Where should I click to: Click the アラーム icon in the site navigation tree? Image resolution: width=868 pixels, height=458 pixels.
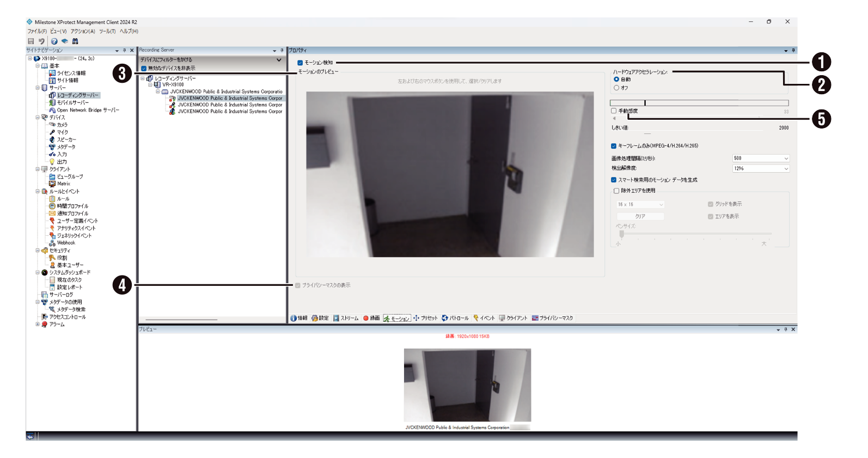(45, 324)
